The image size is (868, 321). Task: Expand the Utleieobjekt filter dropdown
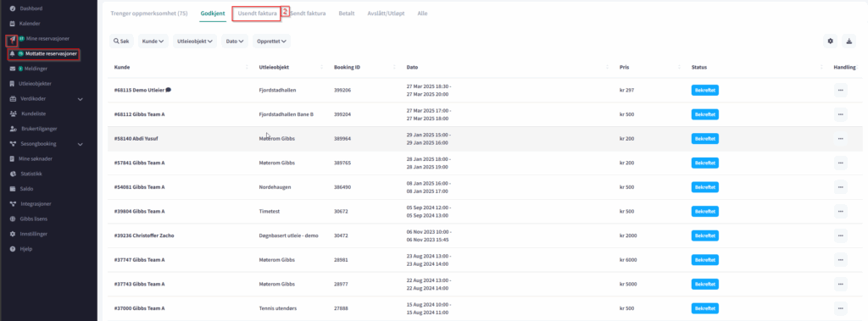(x=195, y=41)
